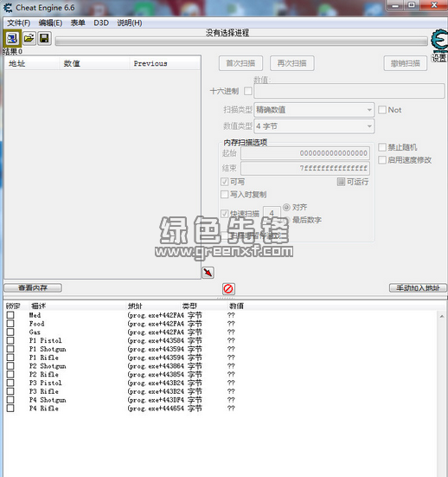Toggle the 十六进制 hex checkbox
Screen dimensions: 448x477
click(248, 91)
